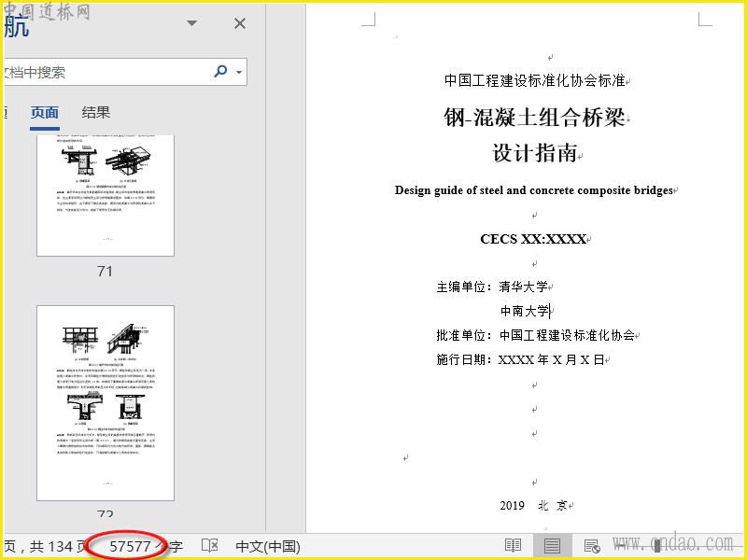747x560 pixels.
Task: Click the title text 钢-混凝土组合桥梁
Action: [534, 118]
